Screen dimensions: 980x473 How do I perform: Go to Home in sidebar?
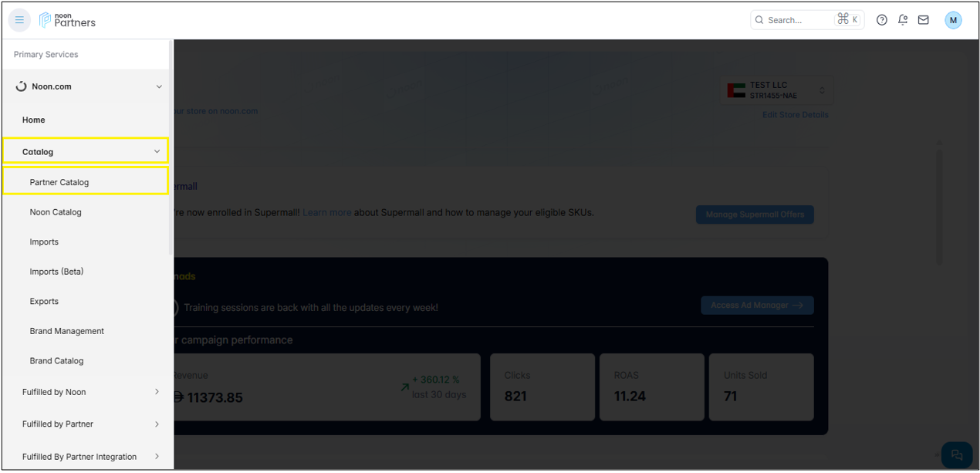click(34, 120)
